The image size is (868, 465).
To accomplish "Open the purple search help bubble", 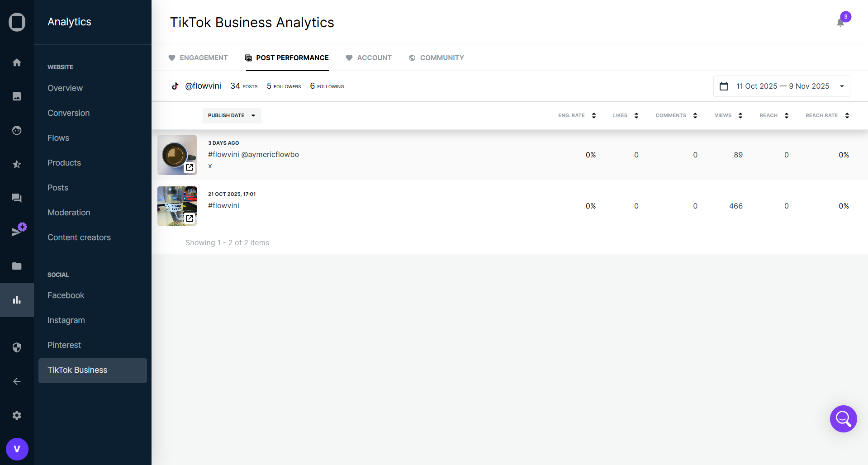I will click(x=843, y=418).
